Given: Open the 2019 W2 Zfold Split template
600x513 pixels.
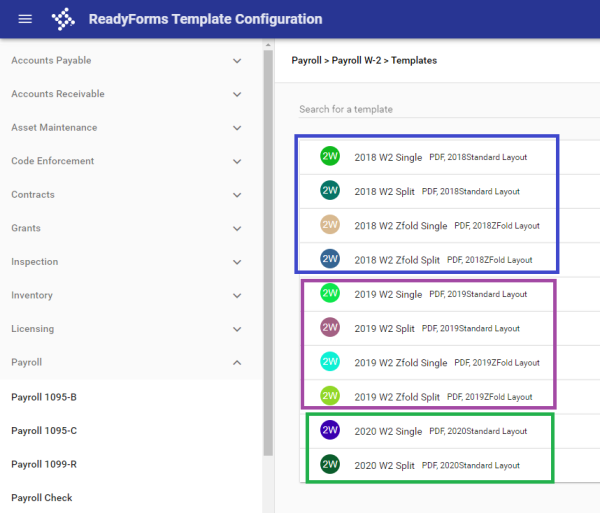Looking at the screenshot, I should tap(397, 397).
